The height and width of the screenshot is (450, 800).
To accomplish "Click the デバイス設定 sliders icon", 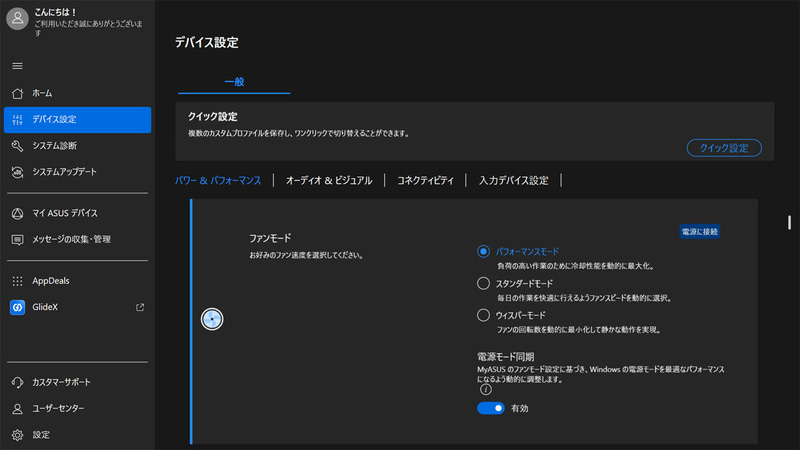I will (17, 120).
